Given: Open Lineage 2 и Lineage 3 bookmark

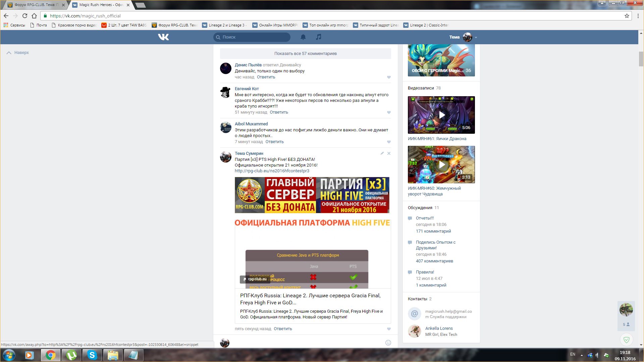Looking at the screenshot, I should [224, 25].
